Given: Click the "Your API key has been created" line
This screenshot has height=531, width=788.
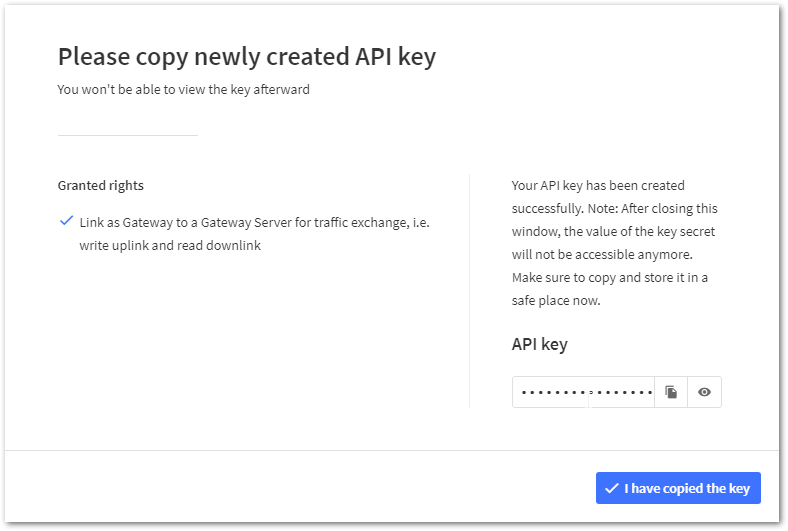Looking at the screenshot, I should 598,185.
